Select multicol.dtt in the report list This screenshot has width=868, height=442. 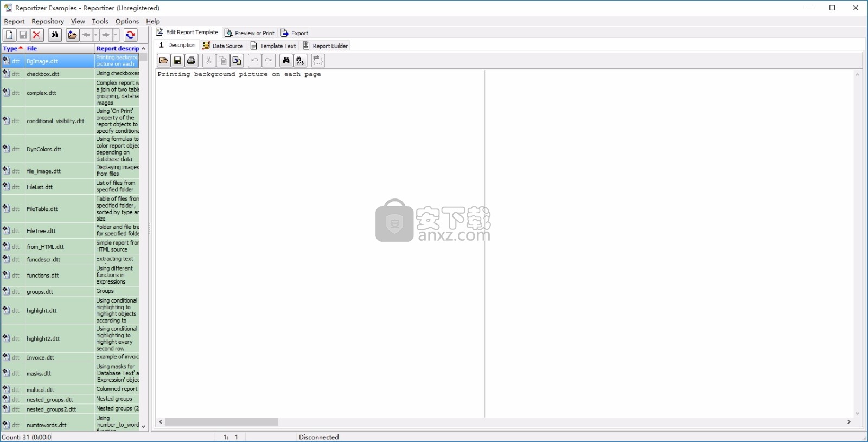70,389
